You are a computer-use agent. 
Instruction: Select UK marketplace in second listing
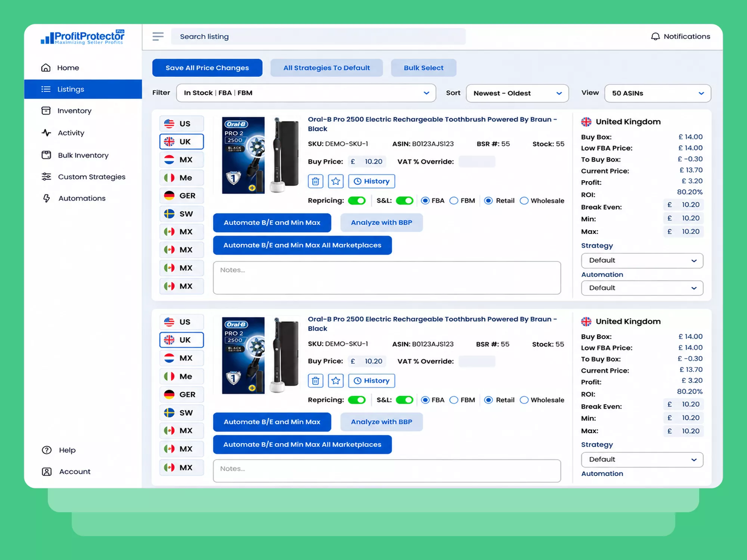182,340
